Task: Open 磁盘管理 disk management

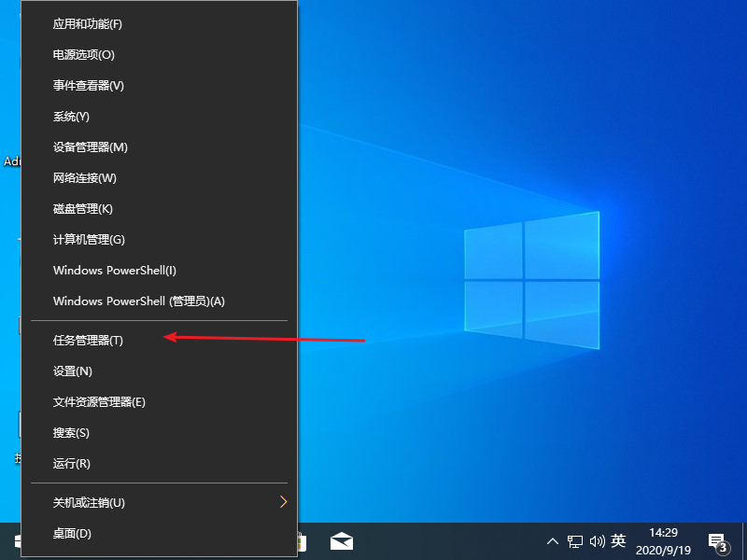Action: pos(81,208)
